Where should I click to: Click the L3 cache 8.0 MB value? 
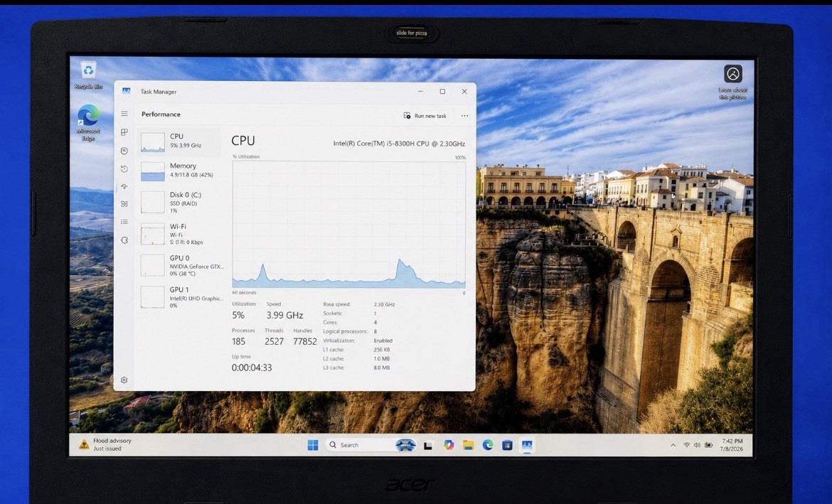click(381, 368)
